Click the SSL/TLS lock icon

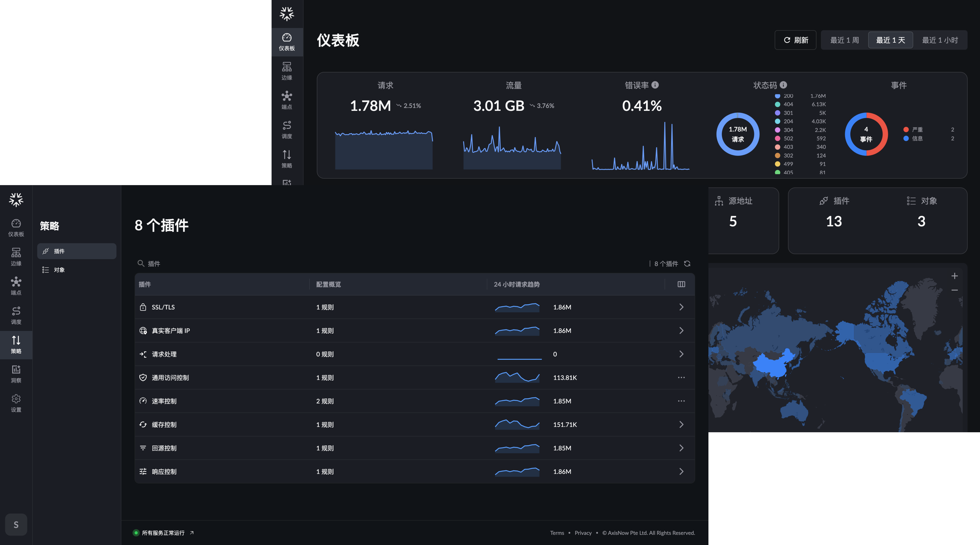pyautogui.click(x=143, y=307)
